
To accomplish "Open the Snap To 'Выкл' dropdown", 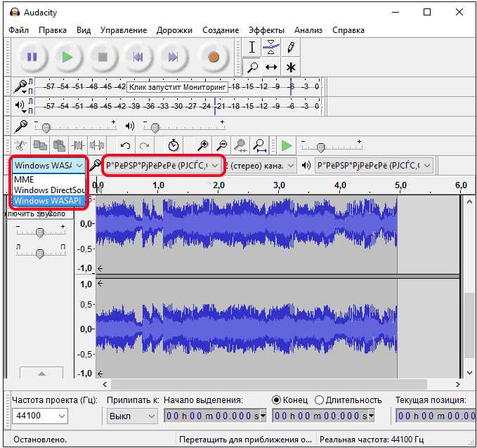I will point(132,416).
